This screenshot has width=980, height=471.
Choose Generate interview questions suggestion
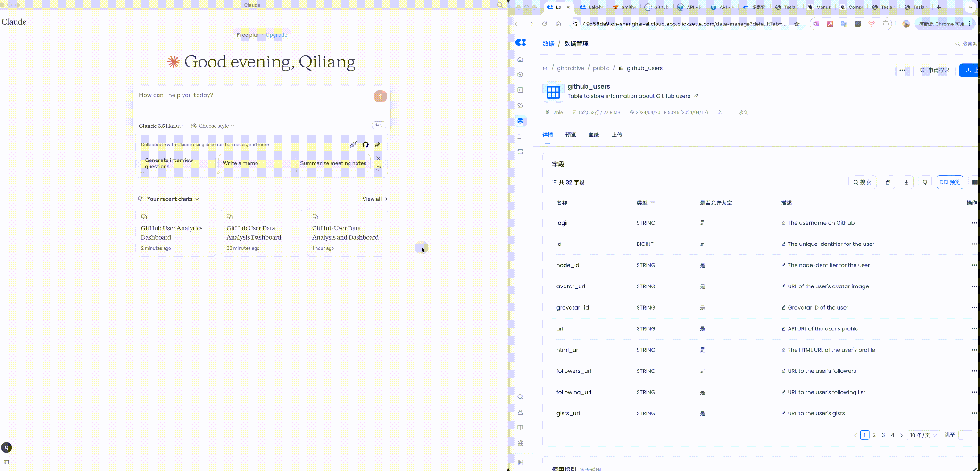pyautogui.click(x=178, y=163)
